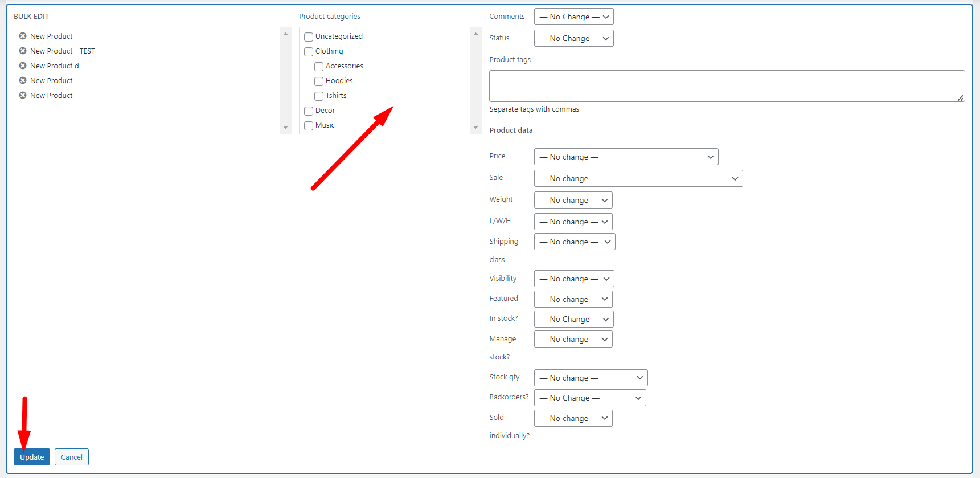980x478 pixels.
Task: Click the resize handle of Product tags box
Action: [x=960, y=97]
